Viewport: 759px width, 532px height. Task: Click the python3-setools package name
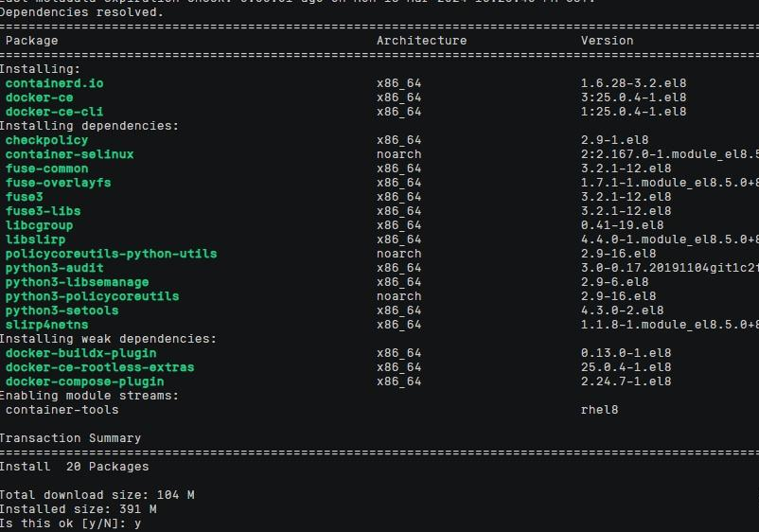[62, 310]
